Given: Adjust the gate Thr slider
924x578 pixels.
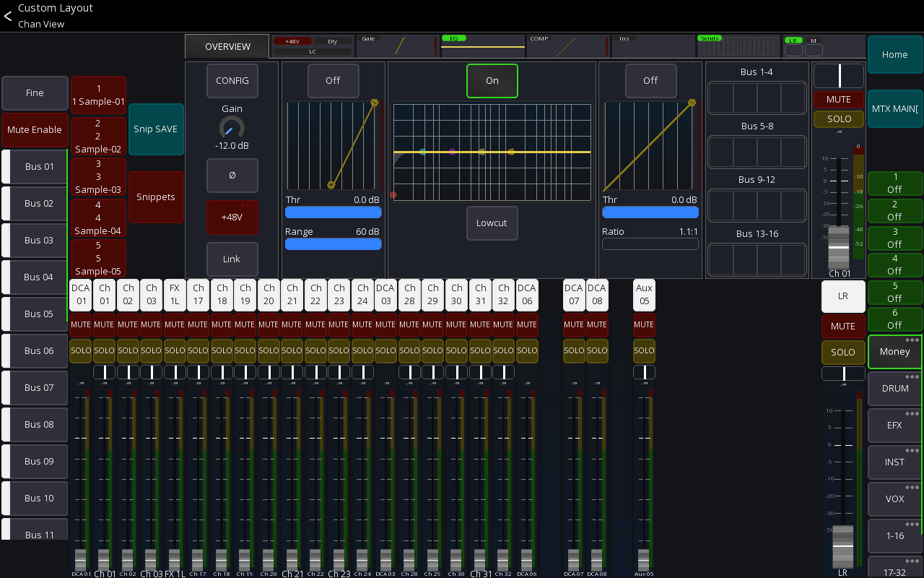Looking at the screenshot, I should click(333, 212).
